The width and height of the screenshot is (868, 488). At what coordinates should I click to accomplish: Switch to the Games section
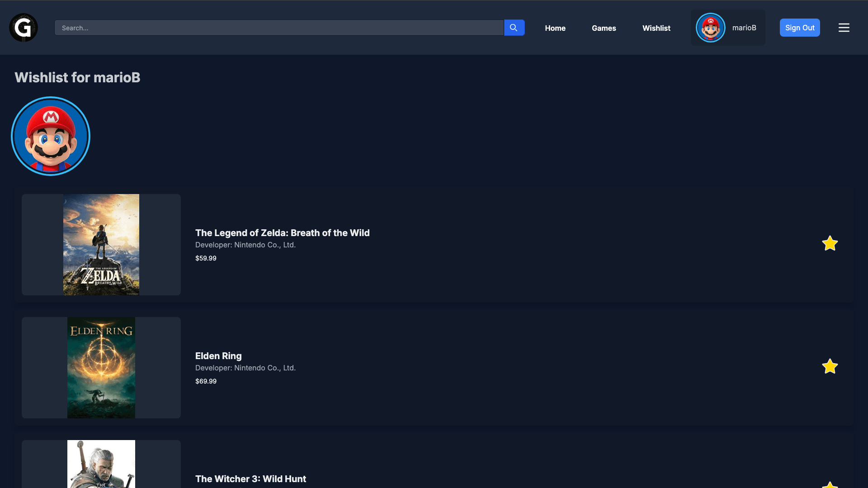tap(604, 28)
